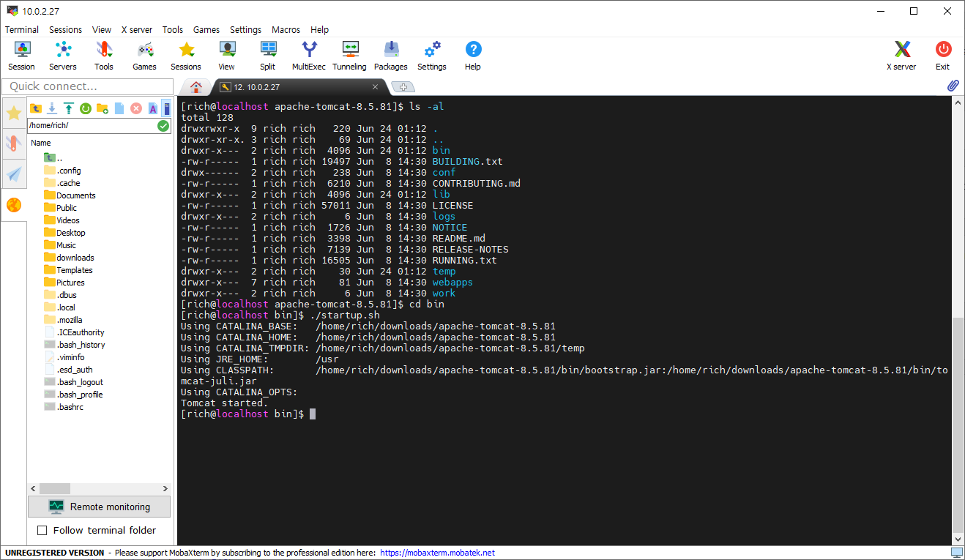Open the Session toolbar icon

click(x=22, y=56)
